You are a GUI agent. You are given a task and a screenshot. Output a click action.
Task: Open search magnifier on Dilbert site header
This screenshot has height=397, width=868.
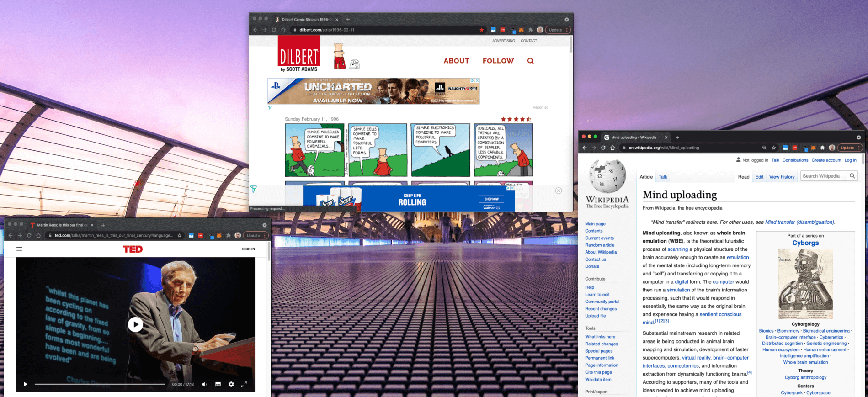click(x=530, y=61)
